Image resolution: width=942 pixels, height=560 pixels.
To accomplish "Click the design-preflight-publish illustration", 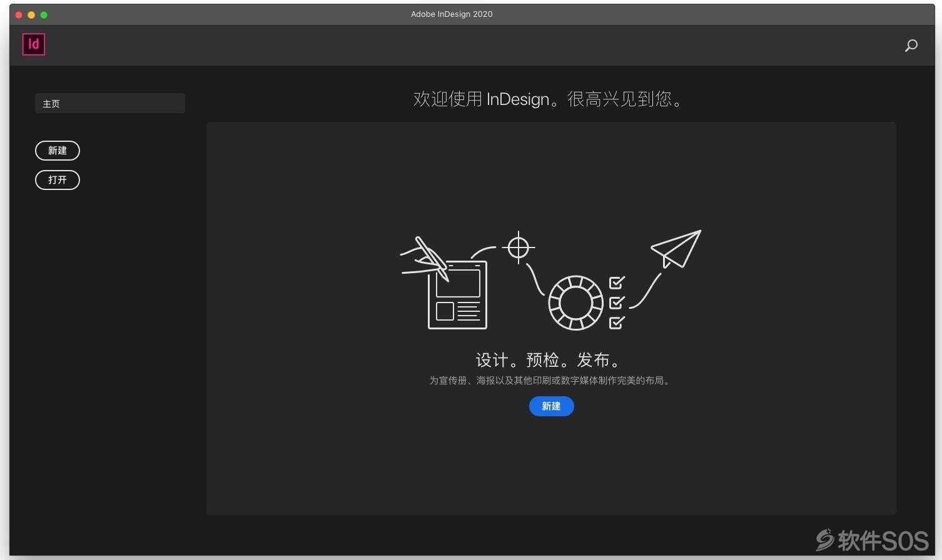I will 550,280.
